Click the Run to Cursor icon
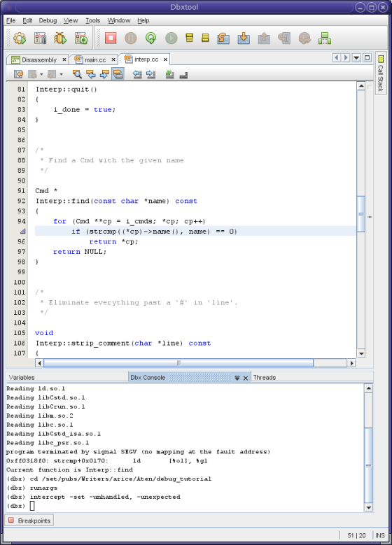The image size is (392, 545). click(x=284, y=38)
